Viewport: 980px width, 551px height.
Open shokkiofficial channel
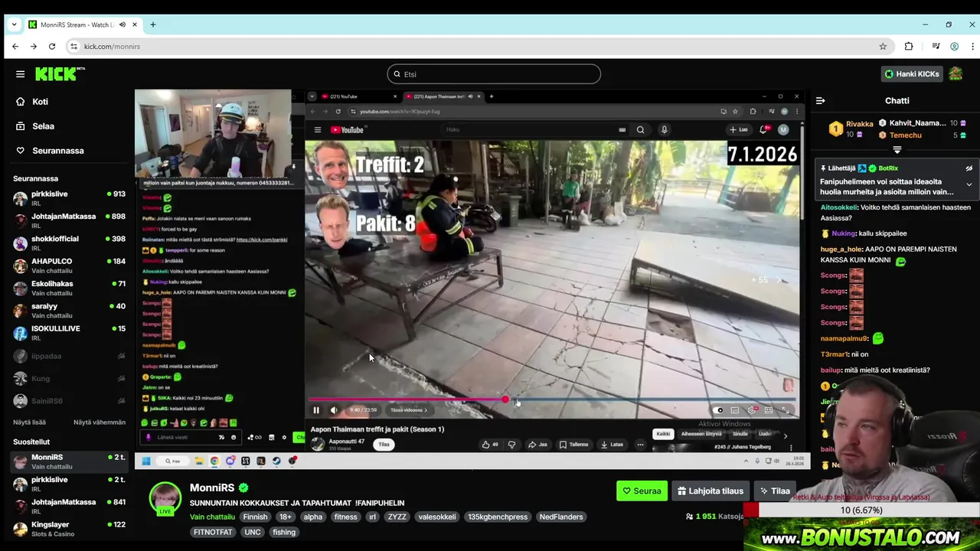(69, 243)
